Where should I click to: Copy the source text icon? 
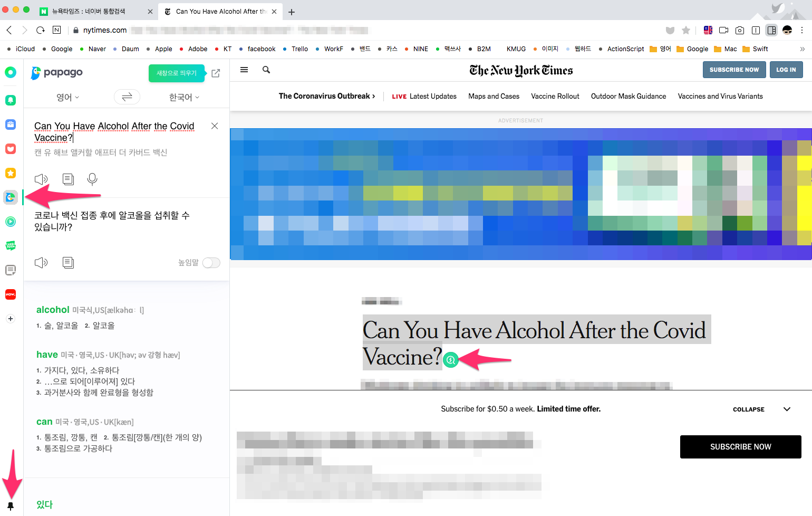[68, 179]
